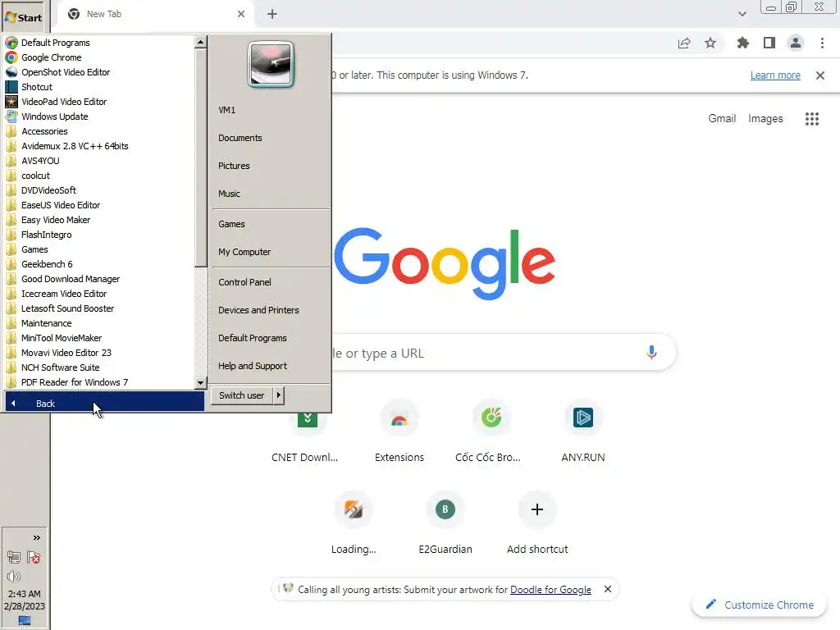Click Back in the programs list
The image size is (840, 630).
104,403
